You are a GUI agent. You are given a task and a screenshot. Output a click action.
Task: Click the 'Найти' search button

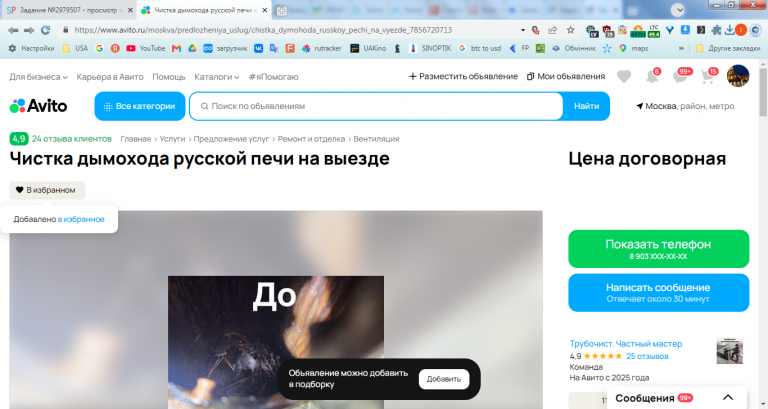586,106
